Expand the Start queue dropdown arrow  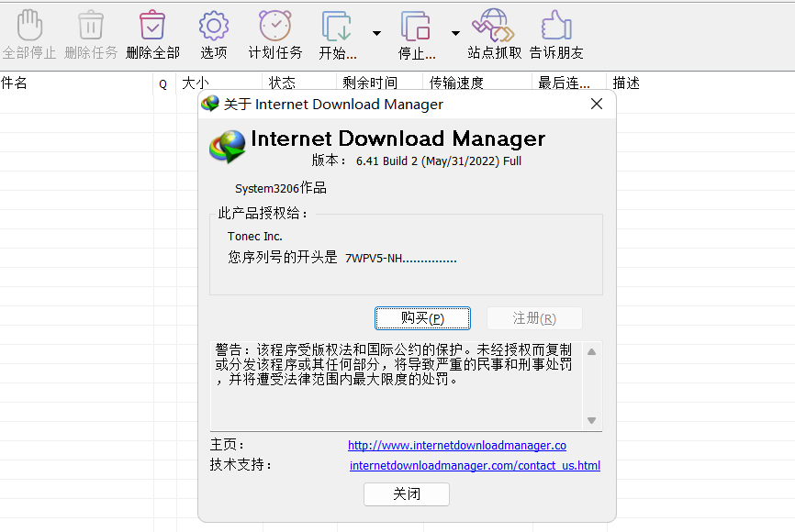(x=376, y=33)
